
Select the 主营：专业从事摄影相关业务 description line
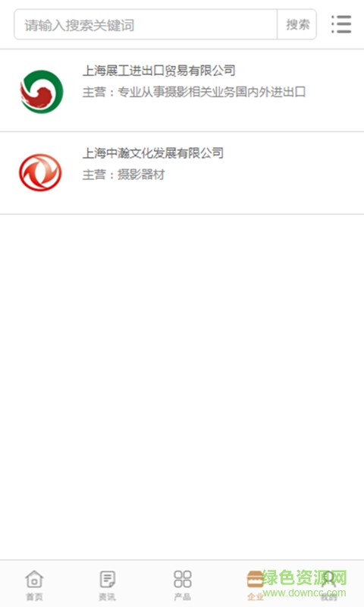click(x=194, y=92)
